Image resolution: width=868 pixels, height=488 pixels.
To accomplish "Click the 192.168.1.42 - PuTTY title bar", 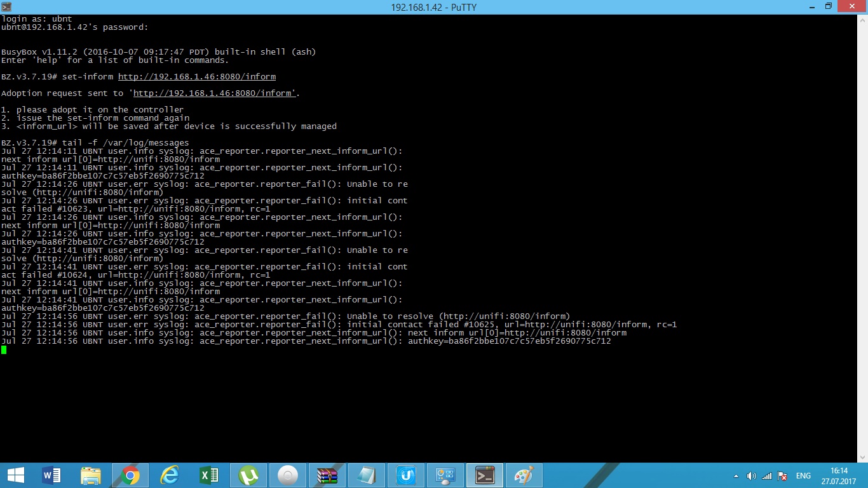I will pyautogui.click(x=434, y=7).
